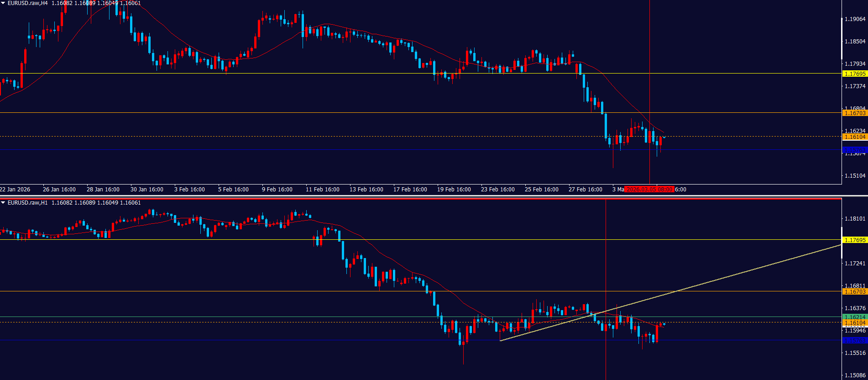This screenshot has width=868, height=380.
Task: Click the red bar above the H1 chart
Action: (x=420, y=199)
